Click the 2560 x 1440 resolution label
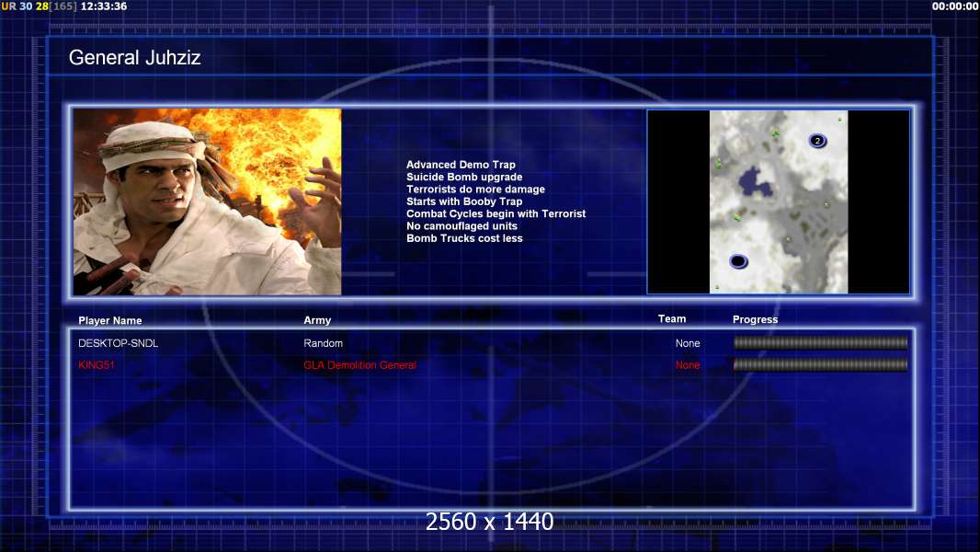The image size is (980, 552). coord(489,522)
